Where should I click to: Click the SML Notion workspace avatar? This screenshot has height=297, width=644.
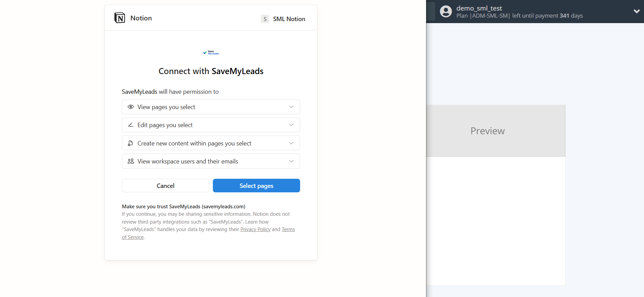coord(265,19)
